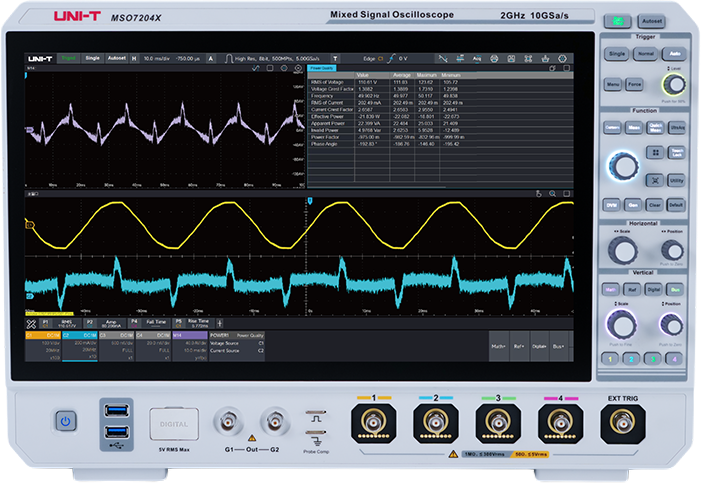Expand the on-screen Math+ menu
This screenshot has height=483, width=701.
[498, 346]
